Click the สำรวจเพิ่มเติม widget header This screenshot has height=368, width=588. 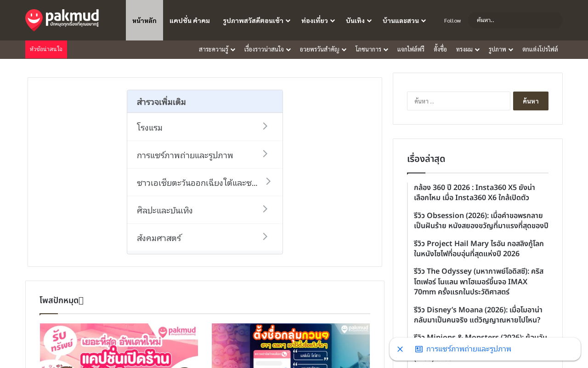(205, 102)
